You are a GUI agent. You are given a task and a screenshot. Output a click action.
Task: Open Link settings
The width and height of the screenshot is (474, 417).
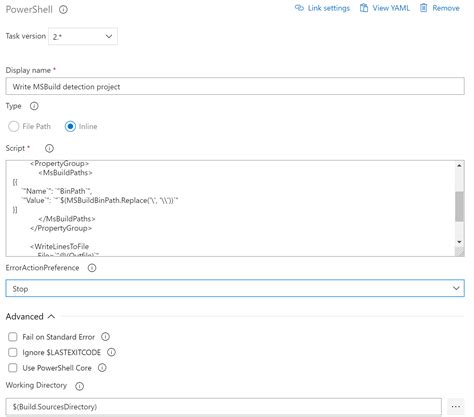pos(323,8)
